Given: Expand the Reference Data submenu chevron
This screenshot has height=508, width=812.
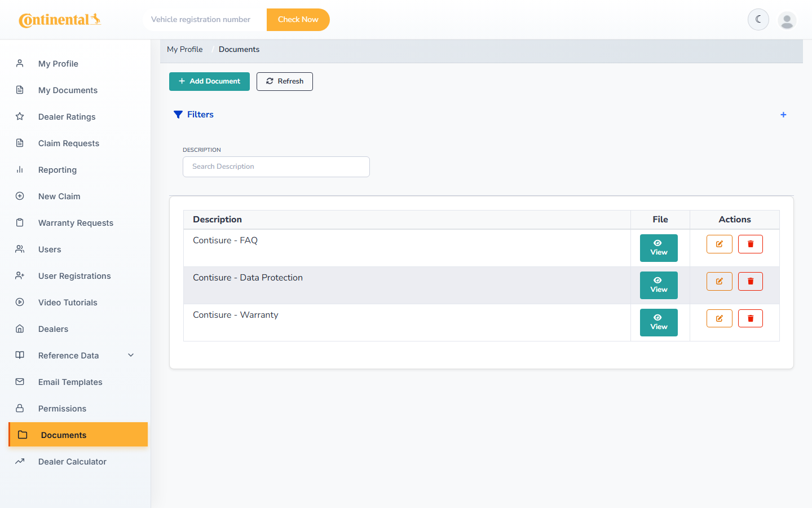Looking at the screenshot, I should tap(131, 355).
